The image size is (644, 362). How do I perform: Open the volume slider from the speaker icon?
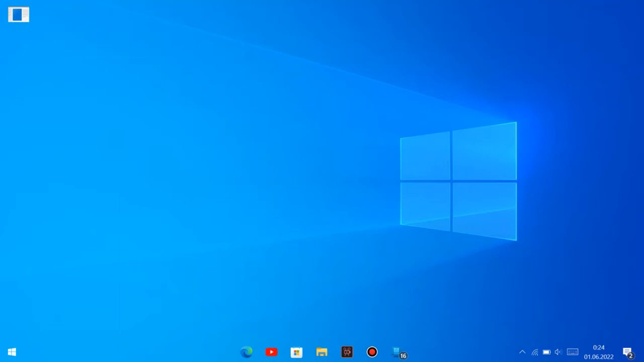(558, 352)
